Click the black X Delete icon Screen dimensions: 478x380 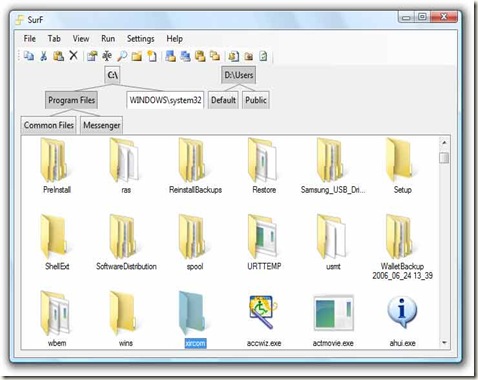[x=73, y=55]
